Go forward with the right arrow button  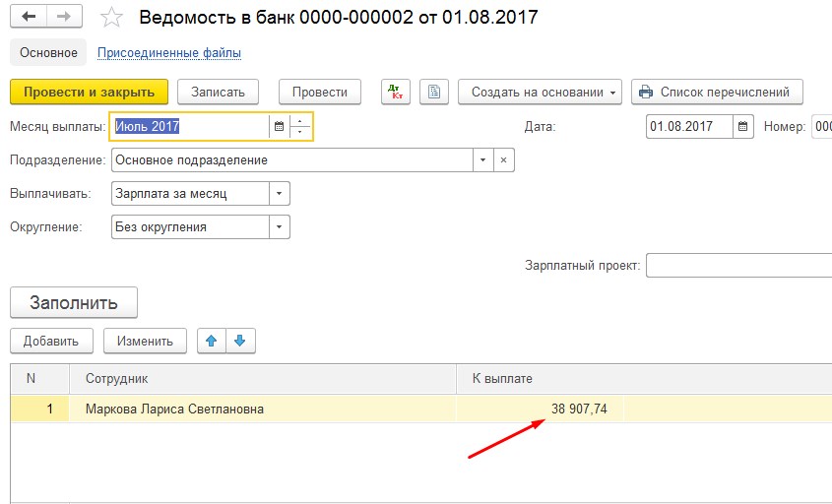(x=64, y=17)
